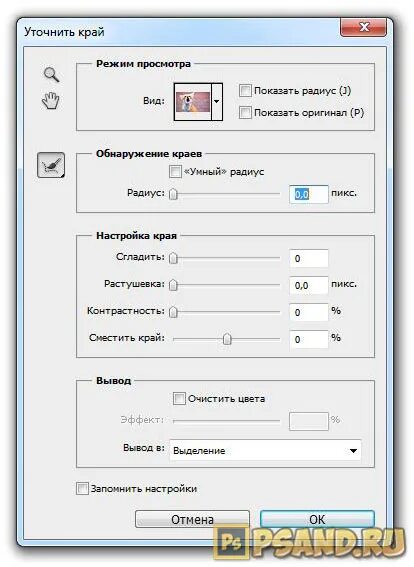
Task: Expand the Вывод в Выделение dropdown
Action: point(265,451)
